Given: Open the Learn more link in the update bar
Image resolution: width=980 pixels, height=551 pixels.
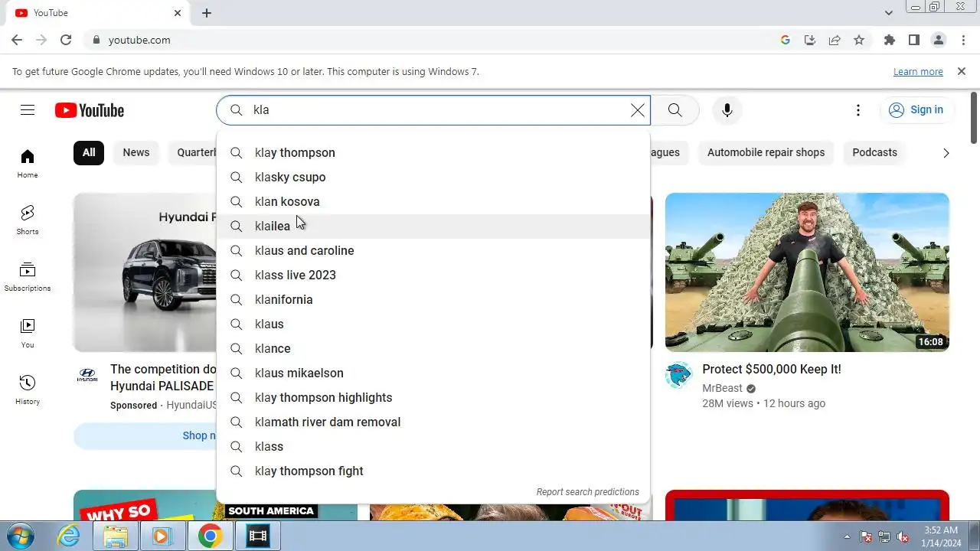Looking at the screenshot, I should (x=918, y=71).
